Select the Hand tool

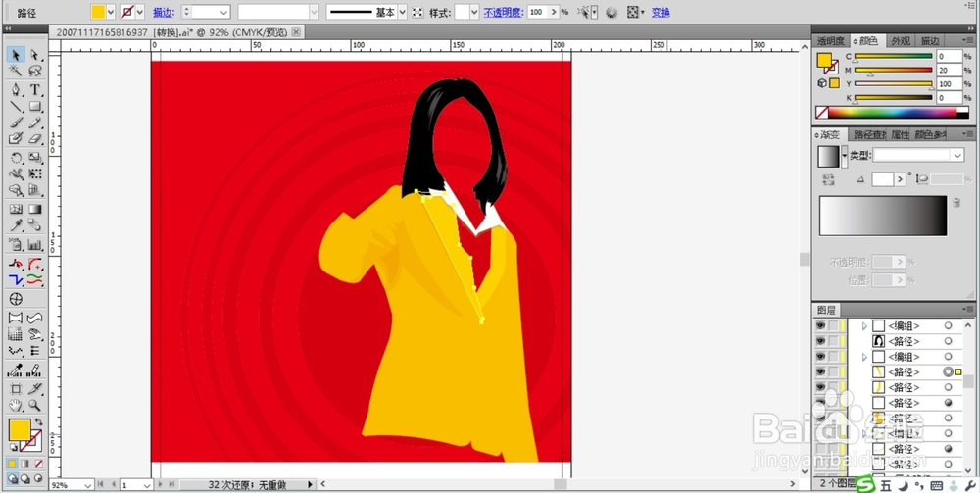tap(16, 406)
